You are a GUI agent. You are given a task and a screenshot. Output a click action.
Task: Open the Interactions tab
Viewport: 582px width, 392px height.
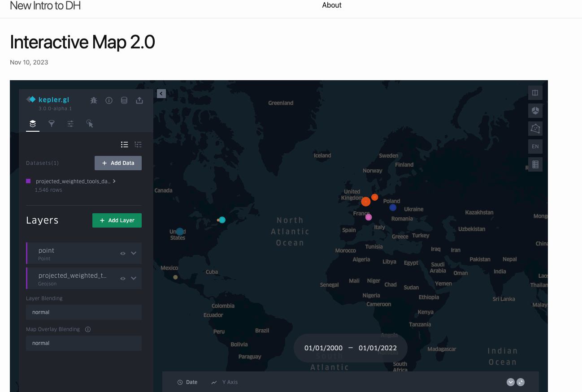[x=90, y=124]
